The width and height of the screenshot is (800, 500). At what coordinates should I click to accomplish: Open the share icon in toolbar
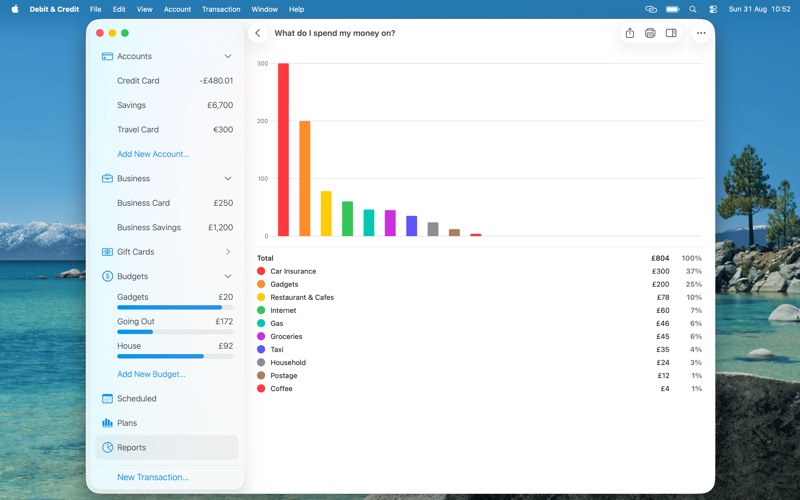630,33
